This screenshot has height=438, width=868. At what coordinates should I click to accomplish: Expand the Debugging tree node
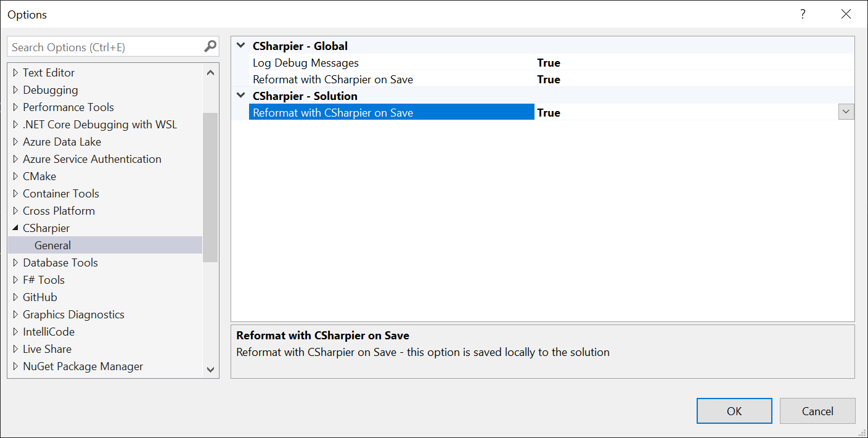pos(15,89)
